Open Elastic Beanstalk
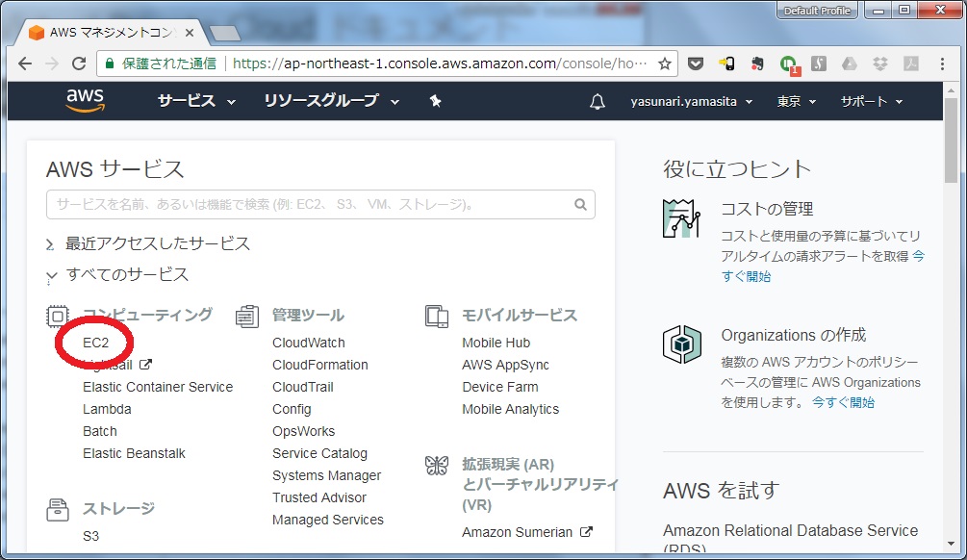Image resolution: width=967 pixels, height=560 pixels. tap(134, 454)
